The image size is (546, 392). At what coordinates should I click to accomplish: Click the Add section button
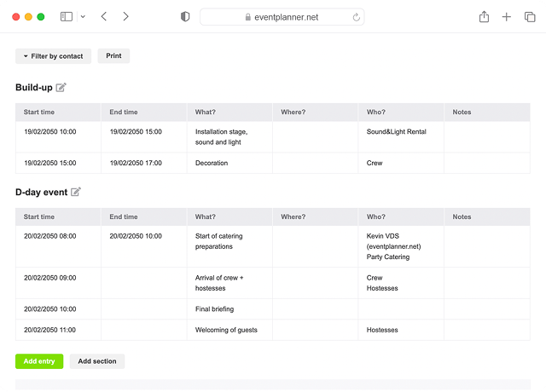click(97, 361)
